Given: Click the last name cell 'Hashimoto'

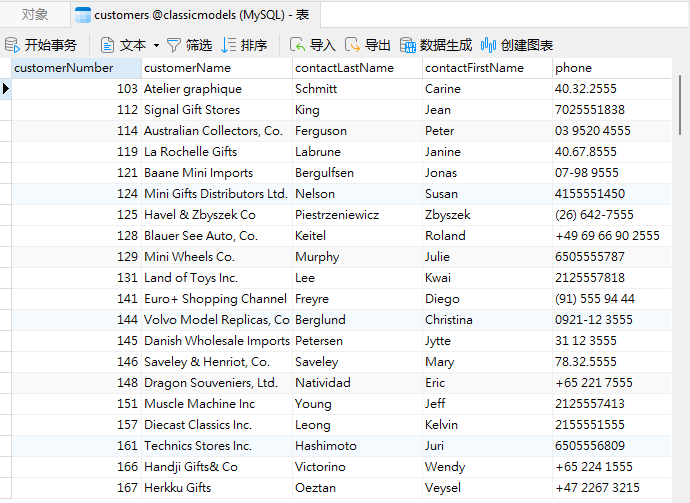Looking at the screenshot, I should tap(357, 446).
